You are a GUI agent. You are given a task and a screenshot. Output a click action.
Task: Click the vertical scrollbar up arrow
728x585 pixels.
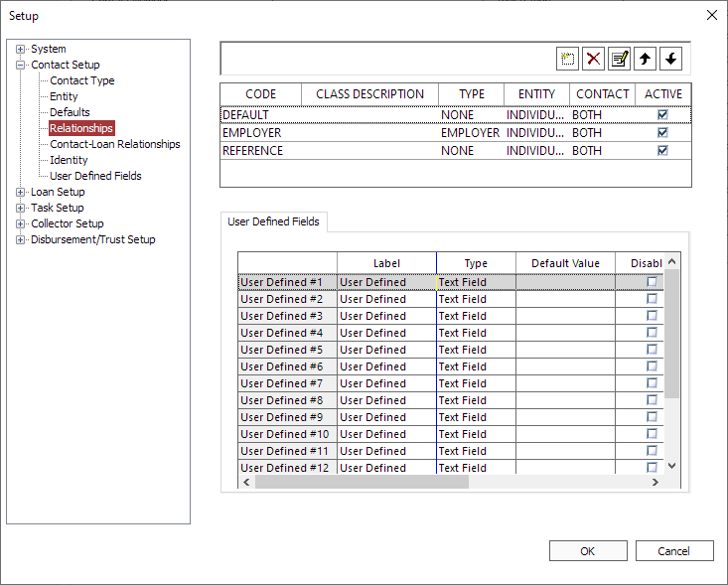(671, 262)
